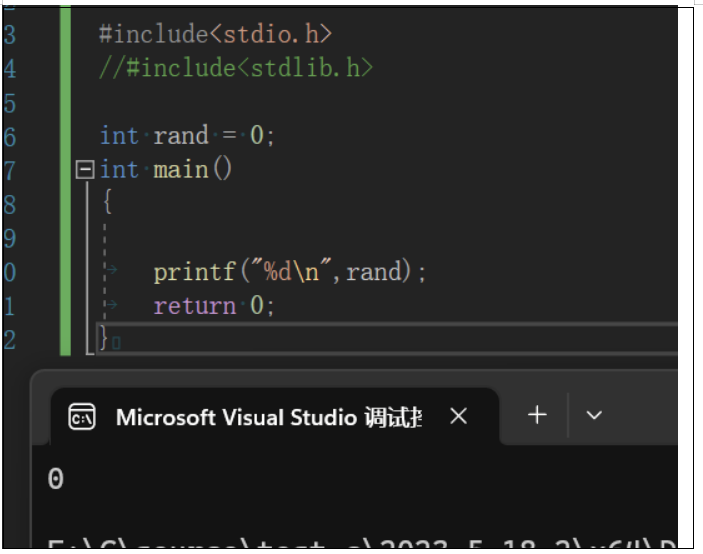Click the opening brace of main
Screen dimensions: 703x554
(107, 202)
